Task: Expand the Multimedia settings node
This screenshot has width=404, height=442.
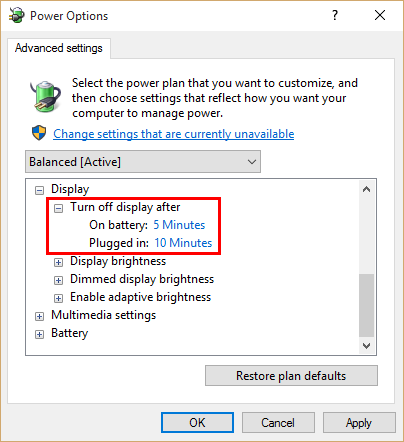Action: (x=39, y=316)
